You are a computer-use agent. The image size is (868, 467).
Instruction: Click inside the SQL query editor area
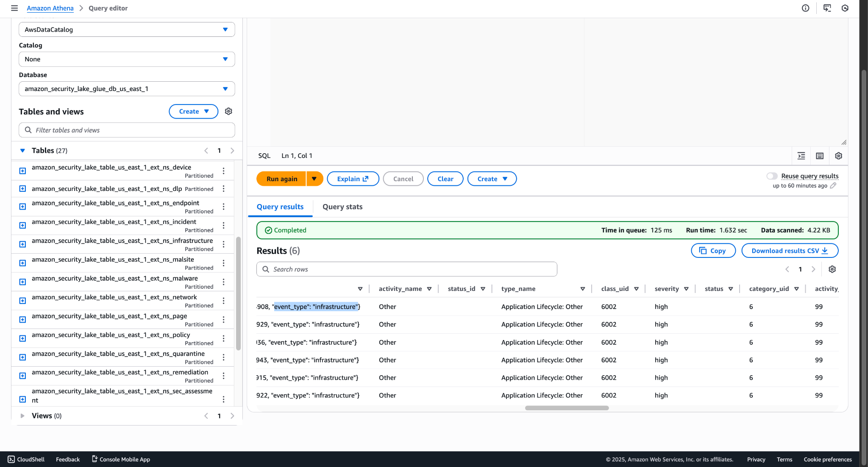point(547,82)
